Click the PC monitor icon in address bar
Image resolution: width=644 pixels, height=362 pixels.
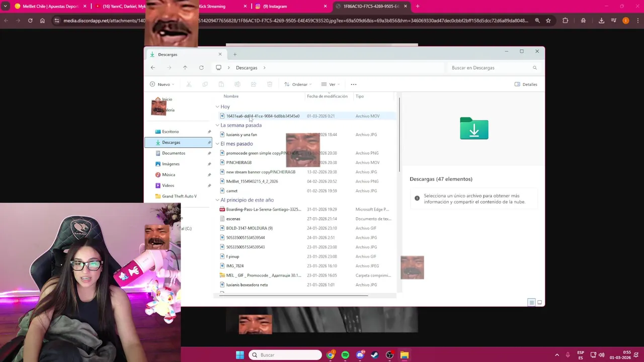click(218, 67)
